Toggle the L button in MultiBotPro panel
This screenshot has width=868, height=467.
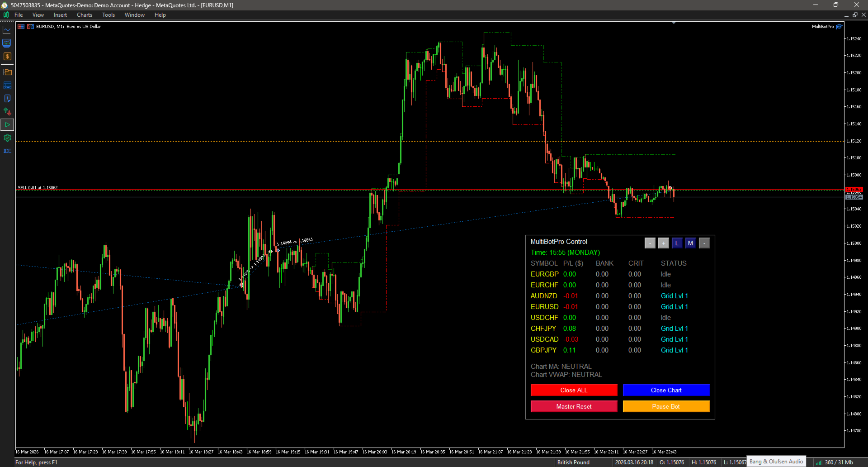(677, 243)
